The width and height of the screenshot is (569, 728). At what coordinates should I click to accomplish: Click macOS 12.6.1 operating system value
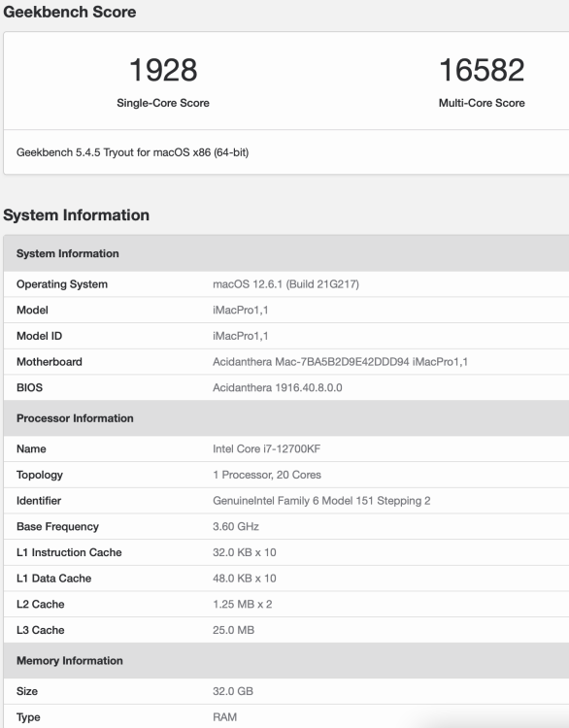click(x=285, y=284)
